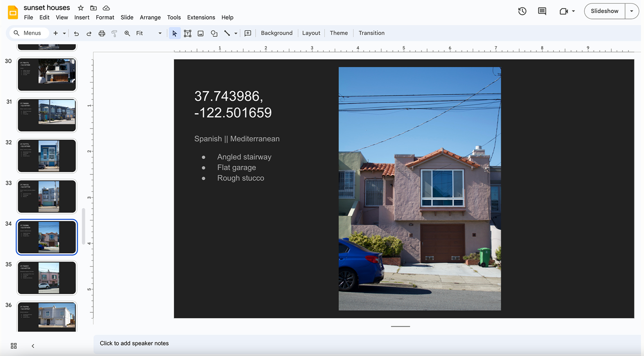Click the coordinates title 37.743986
The height and width of the screenshot is (356, 644).
pyautogui.click(x=233, y=105)
